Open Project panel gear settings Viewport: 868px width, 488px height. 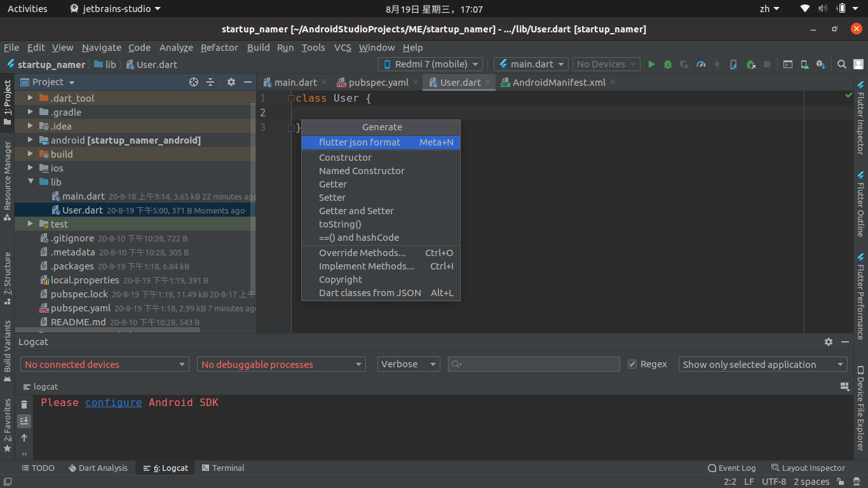click(x=231, y=82)
